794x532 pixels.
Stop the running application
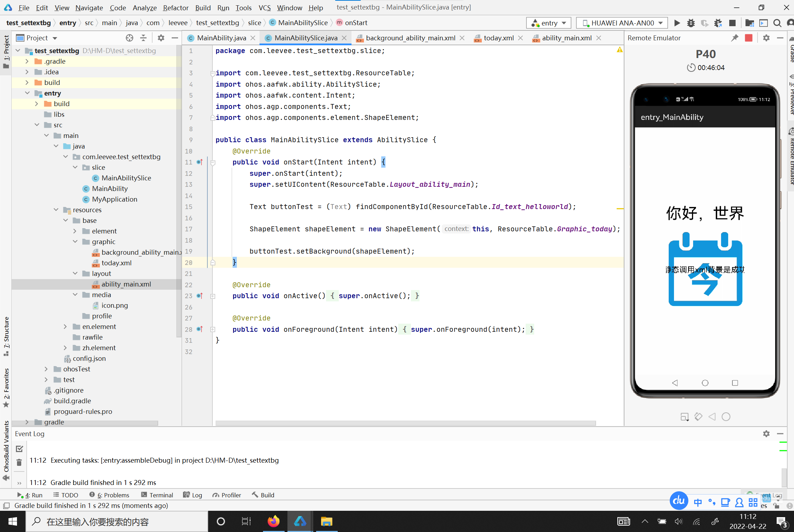[732, 23]
